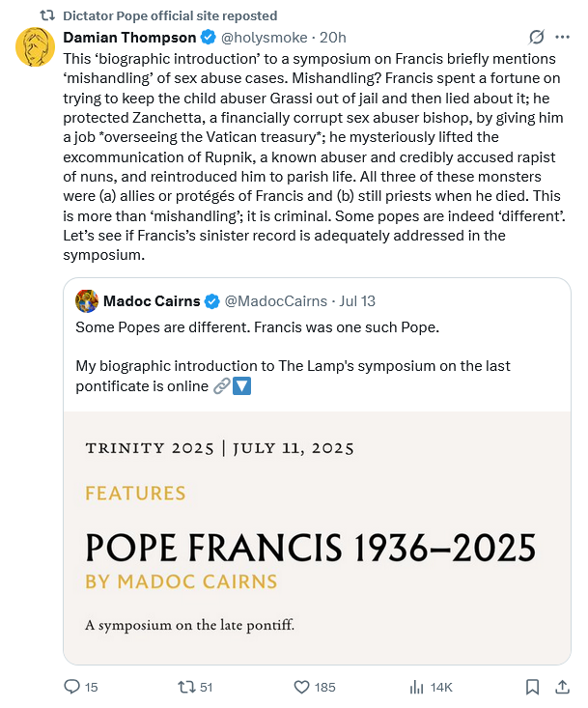
Task: Click Madoc Cairns' small avatar
Action: [x=86, y=300]
